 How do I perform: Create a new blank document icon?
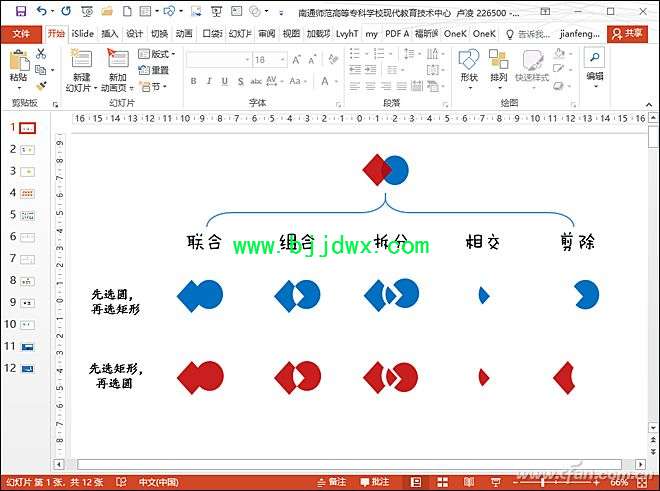tap(127, 11)
